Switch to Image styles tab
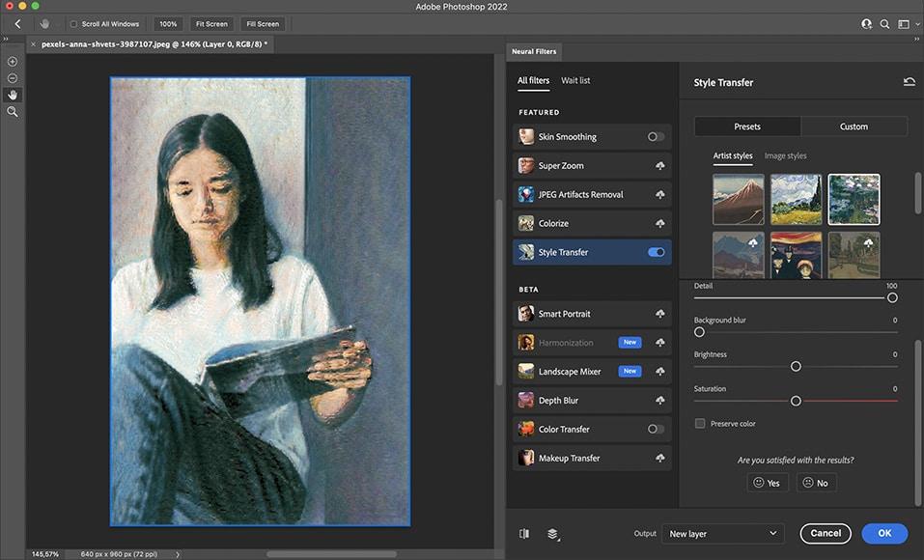 (785, 155)
